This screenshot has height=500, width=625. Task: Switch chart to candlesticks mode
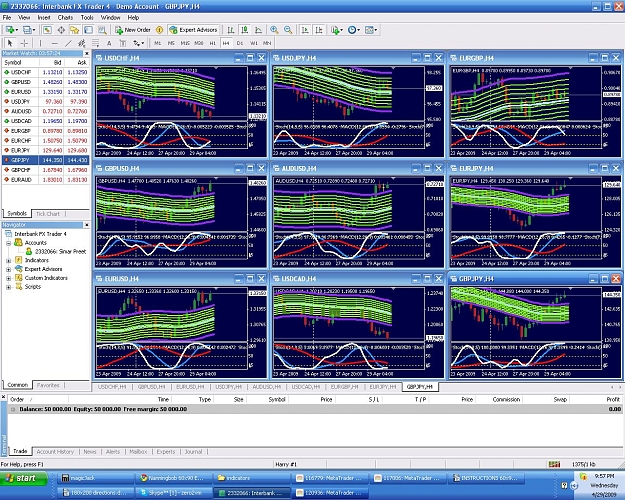click(x=245, y=30)
